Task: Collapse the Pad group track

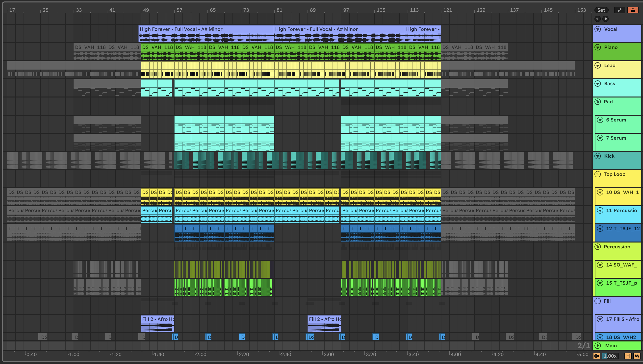Action: (598, 102)
